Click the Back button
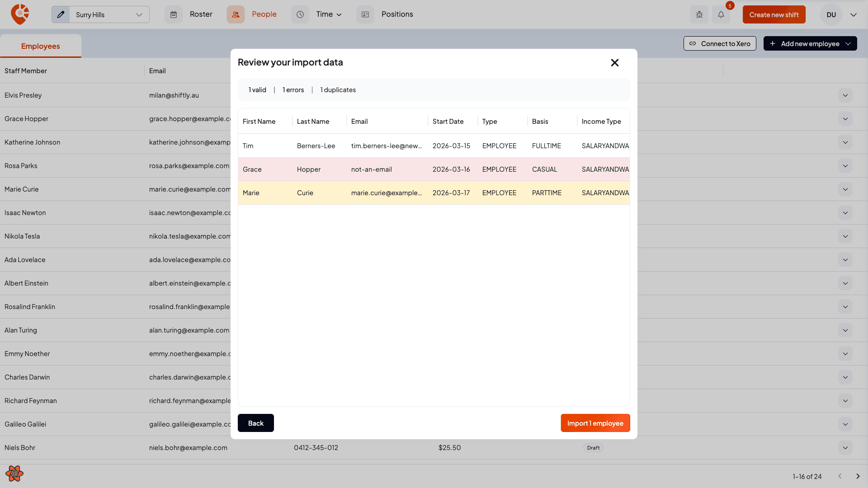Screen dimensions: 868x488 click(256, 423)
